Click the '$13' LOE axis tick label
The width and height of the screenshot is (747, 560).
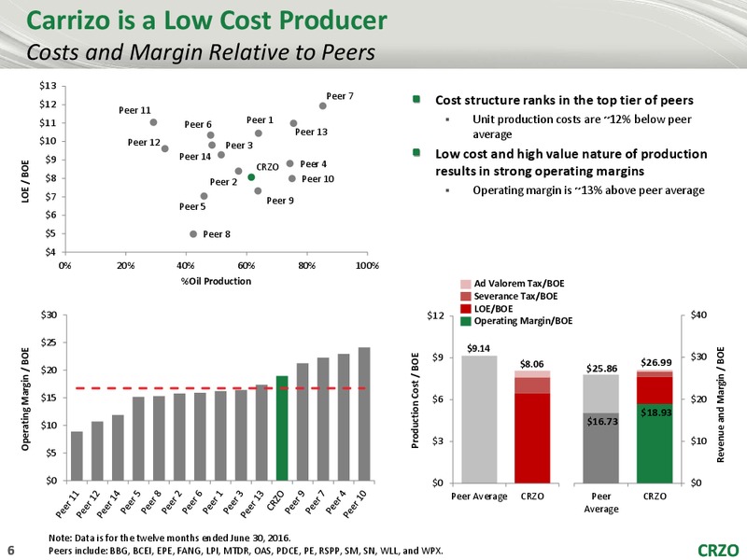click(50, 86)
